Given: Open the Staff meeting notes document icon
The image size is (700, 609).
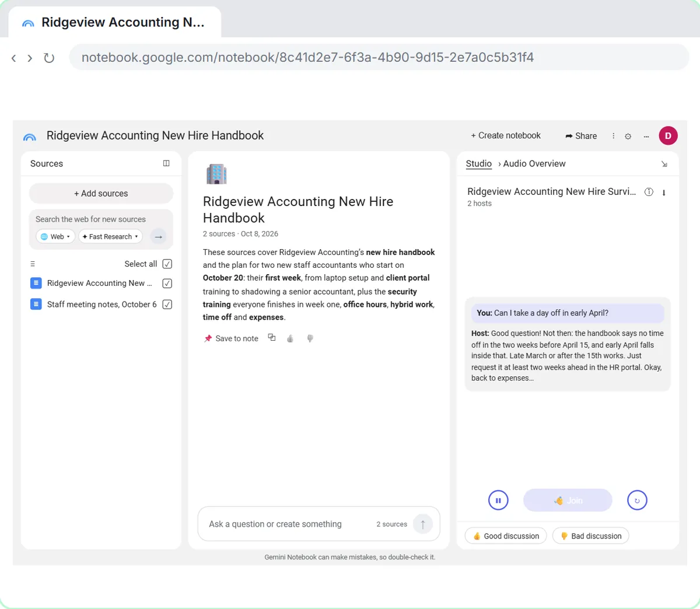Looking at the screenshot, I should click(36, 304).
